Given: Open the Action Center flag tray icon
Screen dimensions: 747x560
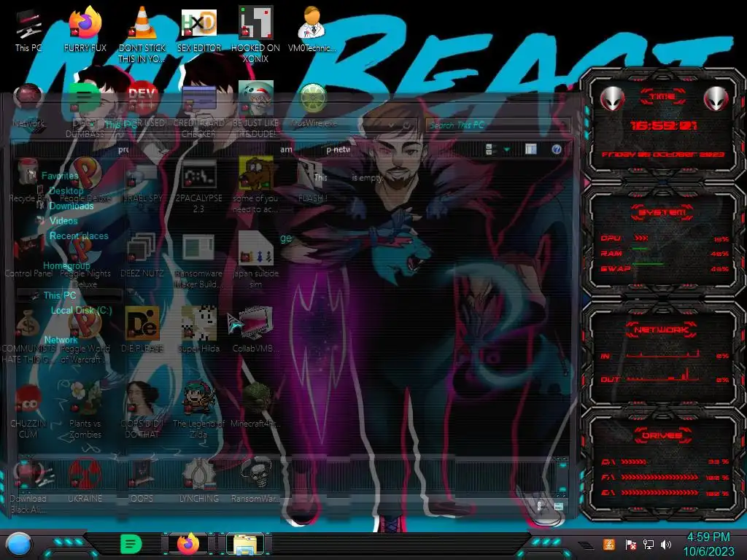Looking at the screenshot, I should (x=630, y=544).
